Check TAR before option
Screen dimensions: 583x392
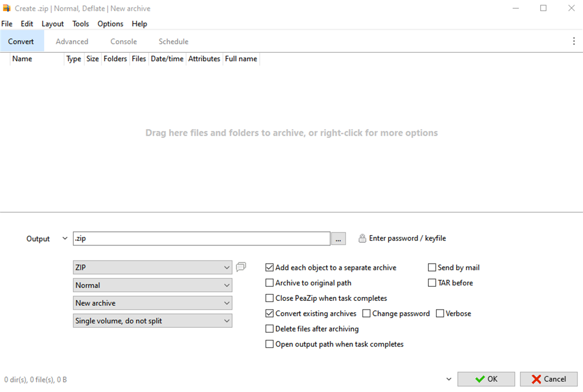(x=431, y=282)
